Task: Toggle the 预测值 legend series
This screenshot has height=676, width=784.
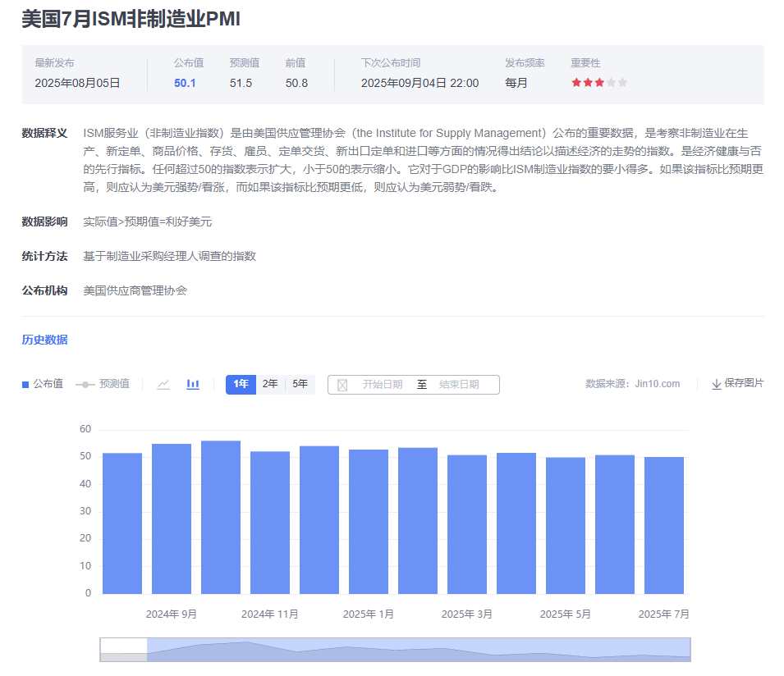Action: pos(103,384)
